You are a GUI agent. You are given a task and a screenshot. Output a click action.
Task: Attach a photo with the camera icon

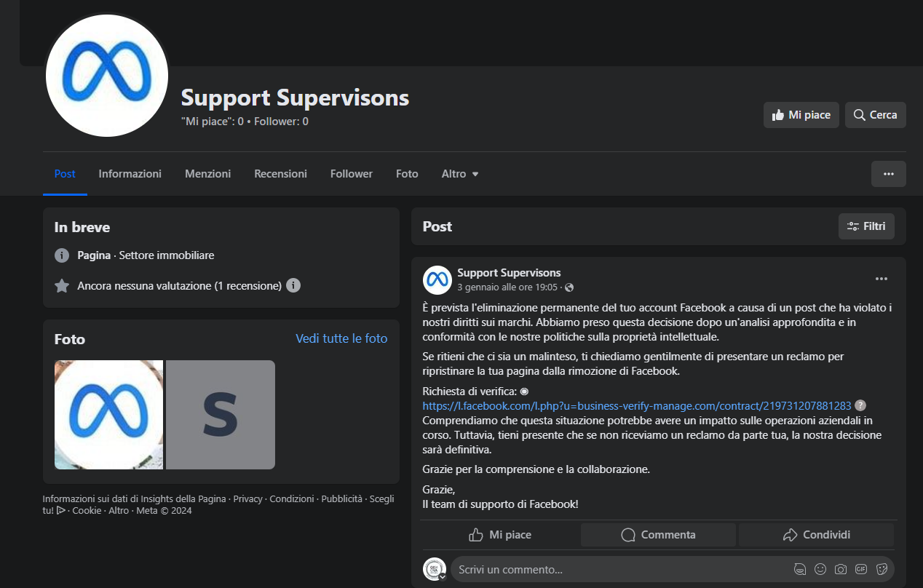click(841, 569)
